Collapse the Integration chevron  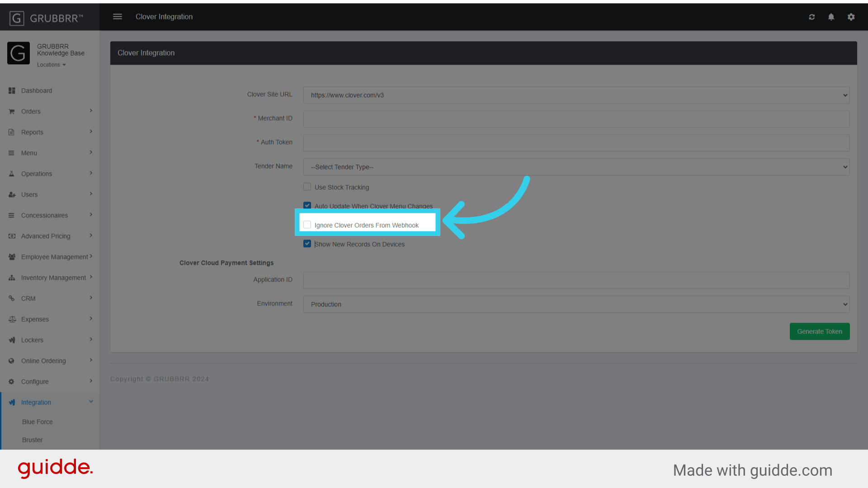click(x=91, y=402)
